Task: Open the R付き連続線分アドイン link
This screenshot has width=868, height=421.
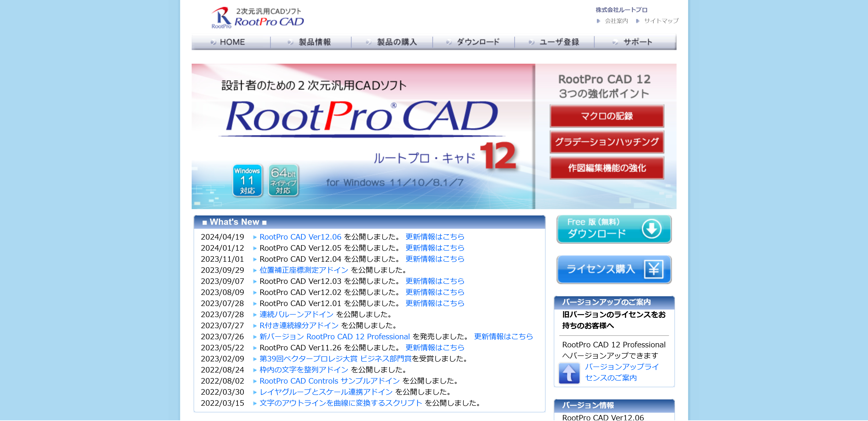Action: (299, 326)
